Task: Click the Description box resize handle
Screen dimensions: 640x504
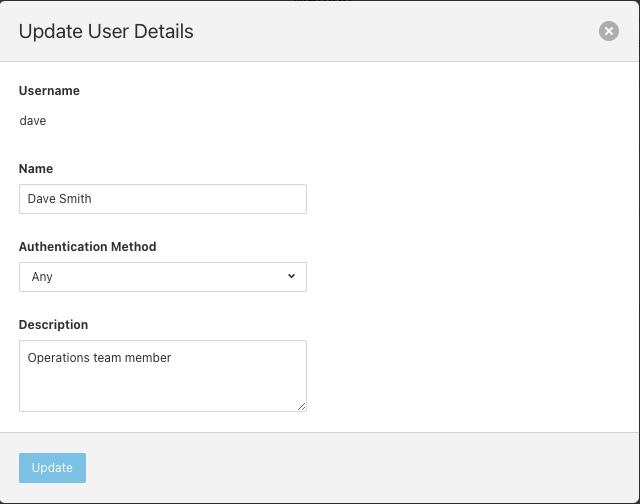Action: click(x=301, y=406)
